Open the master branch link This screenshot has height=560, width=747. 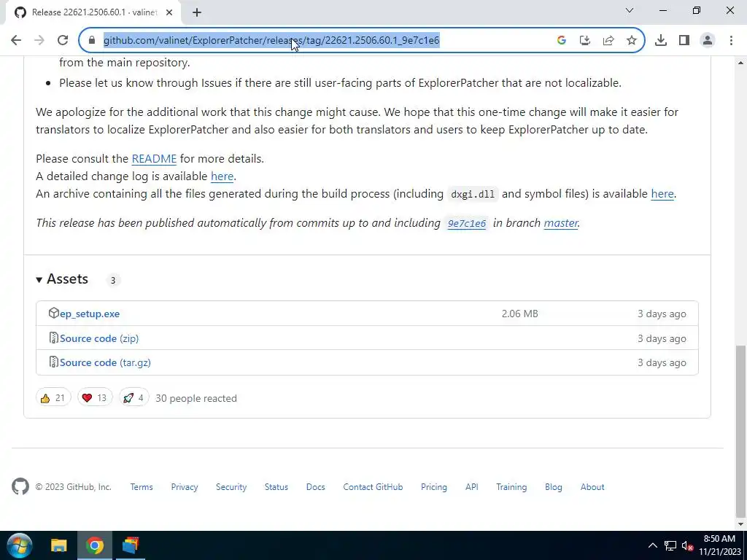pos(561,223)
